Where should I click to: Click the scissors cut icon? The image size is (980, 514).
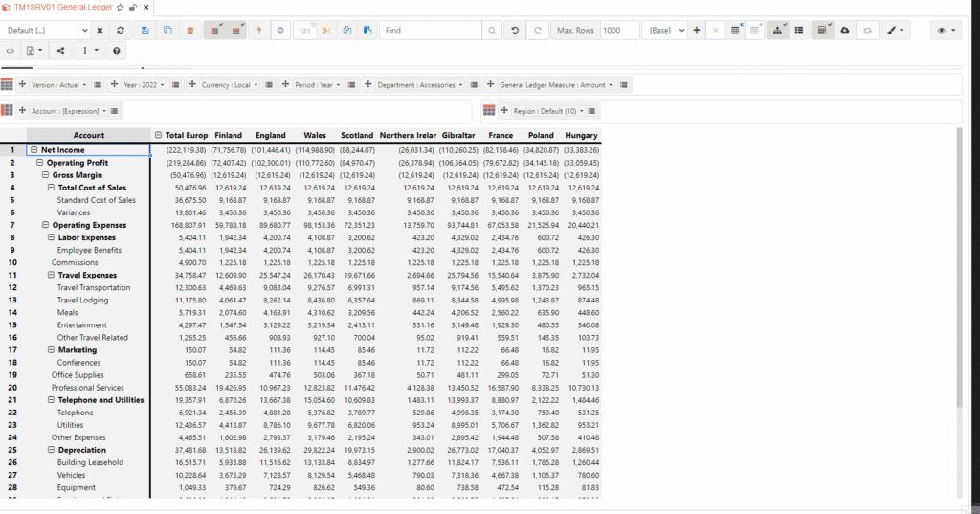[326, 31]
